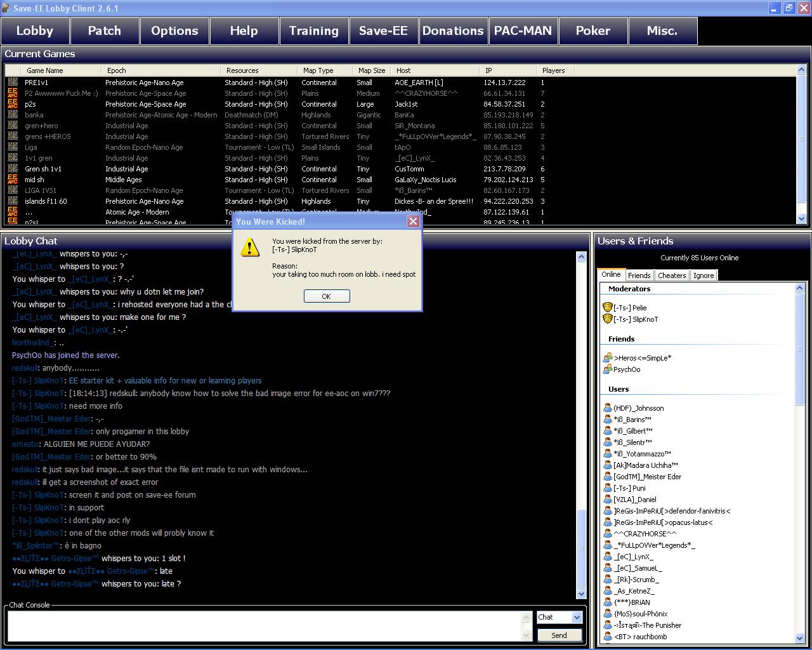Open the Cheaters tab
The image size is (812, 650).
(672, 275)
